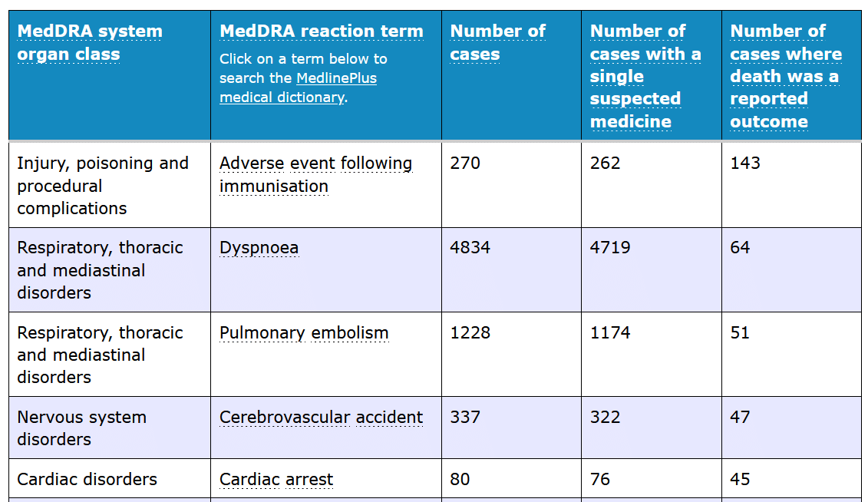Click the Cerebrovascular accident term link

(x=321, y=418)
